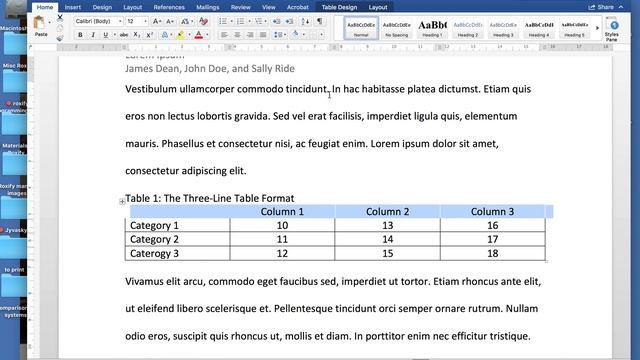Apply the Heading 1 style
Viewport: 640px width, 360px height.
pos(432,28)
